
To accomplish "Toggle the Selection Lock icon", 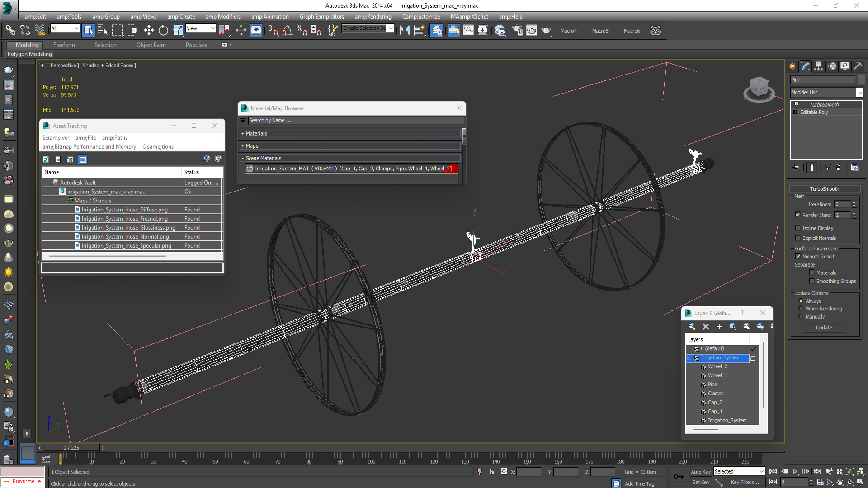I will point(491,471).
